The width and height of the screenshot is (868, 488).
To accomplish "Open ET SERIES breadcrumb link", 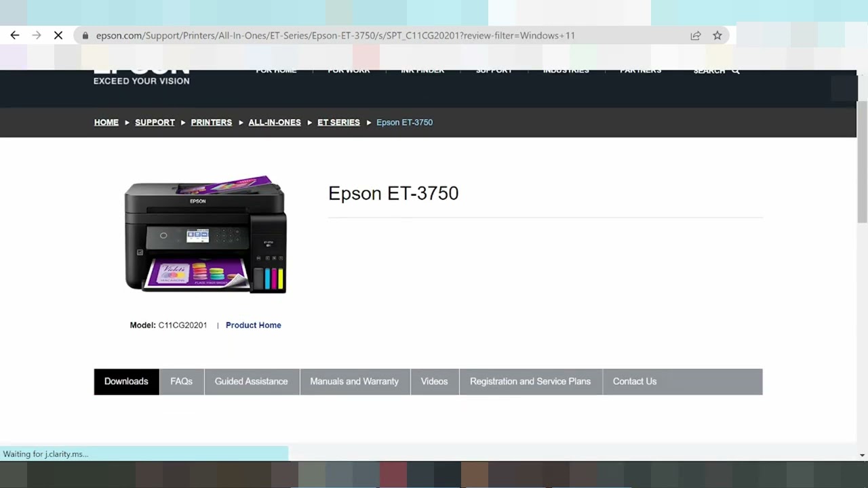I will coord(338,122).
